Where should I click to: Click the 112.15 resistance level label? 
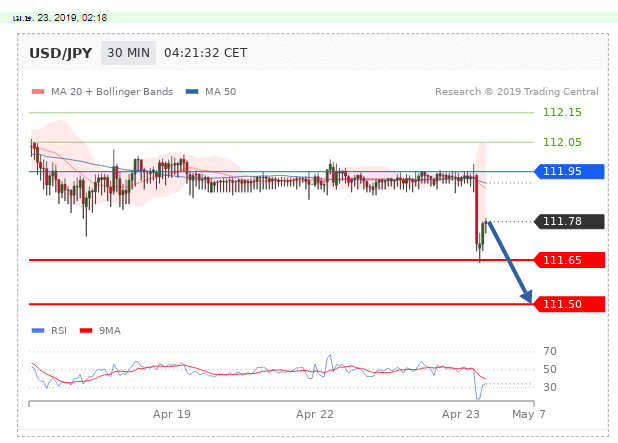click(562, 112)
